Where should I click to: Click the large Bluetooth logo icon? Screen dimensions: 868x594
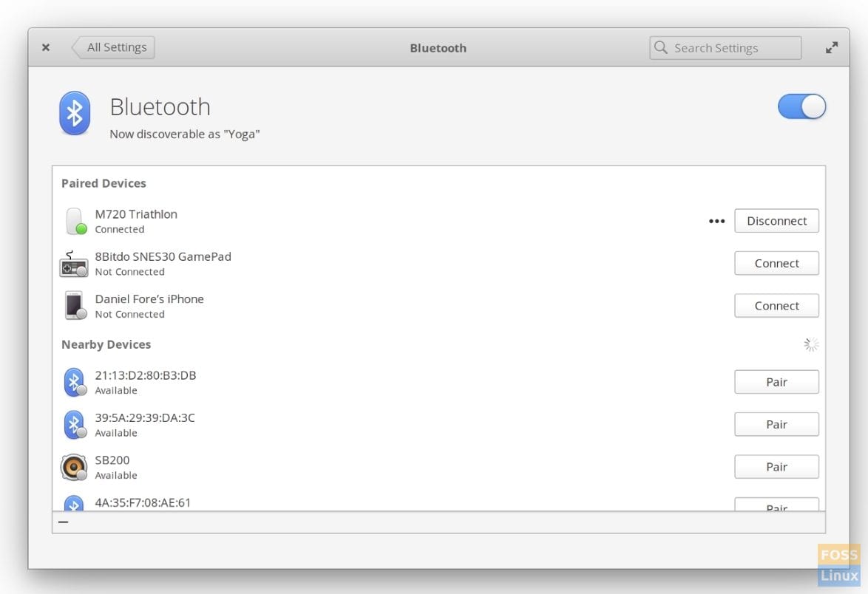click(x=75, y=113)
